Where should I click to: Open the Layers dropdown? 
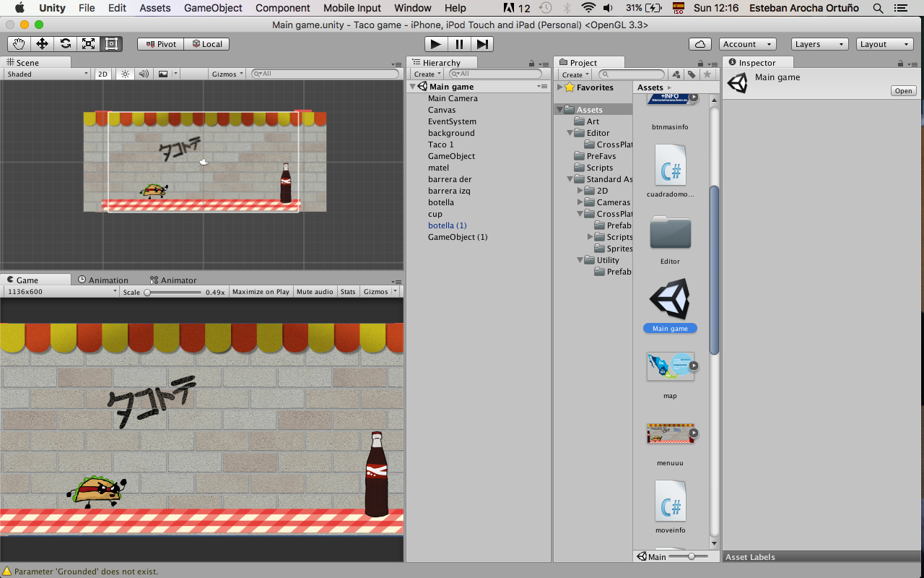(819, 44)
